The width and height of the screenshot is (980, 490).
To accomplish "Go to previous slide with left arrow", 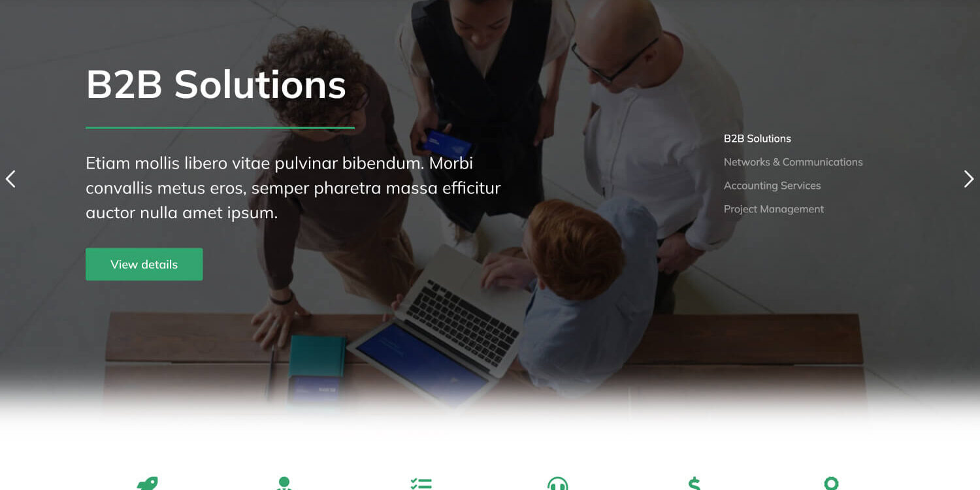I will coord(10,179).
